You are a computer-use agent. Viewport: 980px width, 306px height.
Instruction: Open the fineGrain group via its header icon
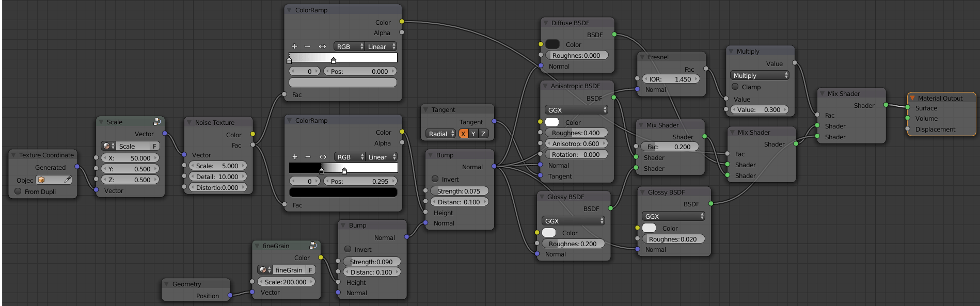click(x=313, y=246)
